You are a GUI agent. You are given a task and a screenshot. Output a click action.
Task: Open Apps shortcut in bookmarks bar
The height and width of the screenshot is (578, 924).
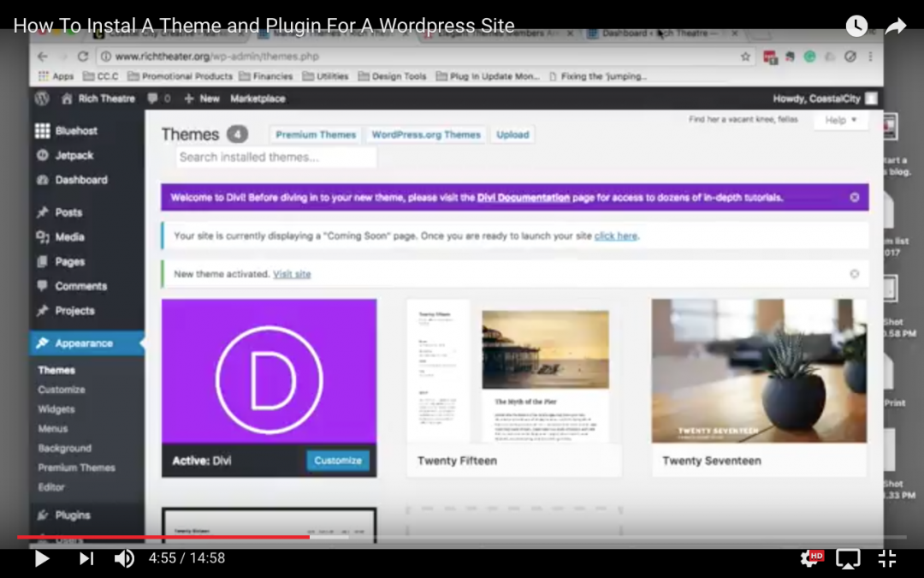point(56,76)
